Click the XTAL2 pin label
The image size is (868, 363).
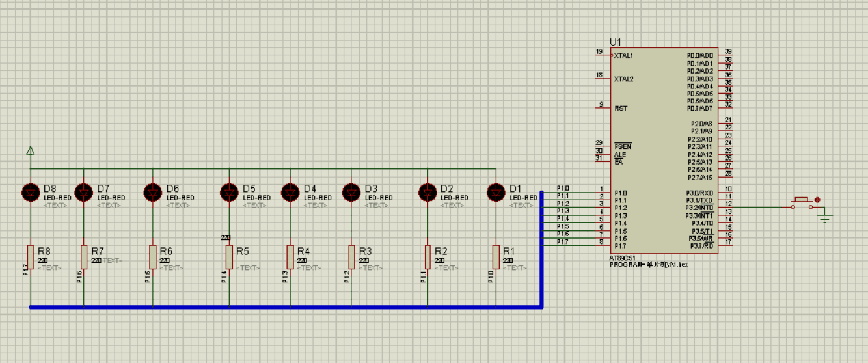tap(623, 79)
